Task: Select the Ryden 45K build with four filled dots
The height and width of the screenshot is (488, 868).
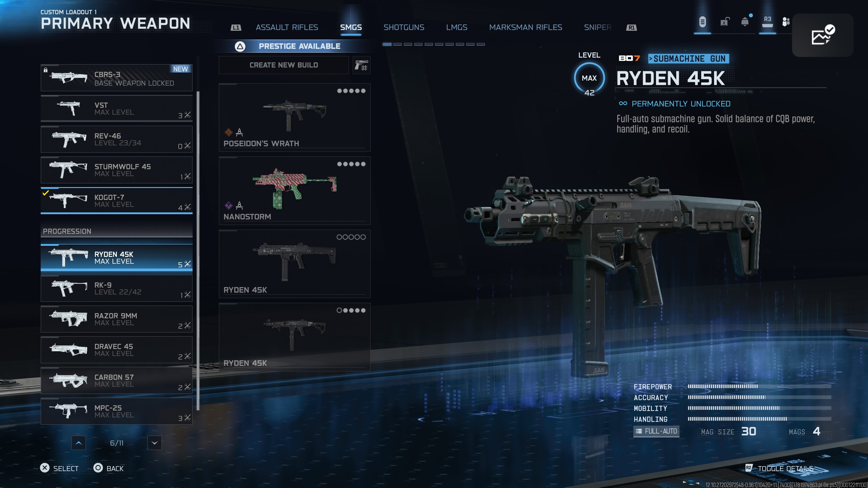Action: [x=295, y=337]
